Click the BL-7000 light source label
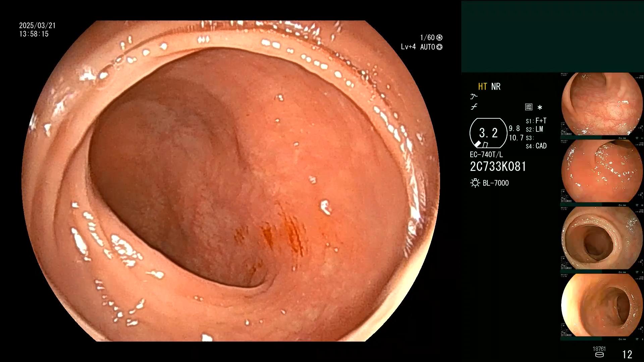The width and height of the screenshot is (644, 362). click(x=496, y=183)
